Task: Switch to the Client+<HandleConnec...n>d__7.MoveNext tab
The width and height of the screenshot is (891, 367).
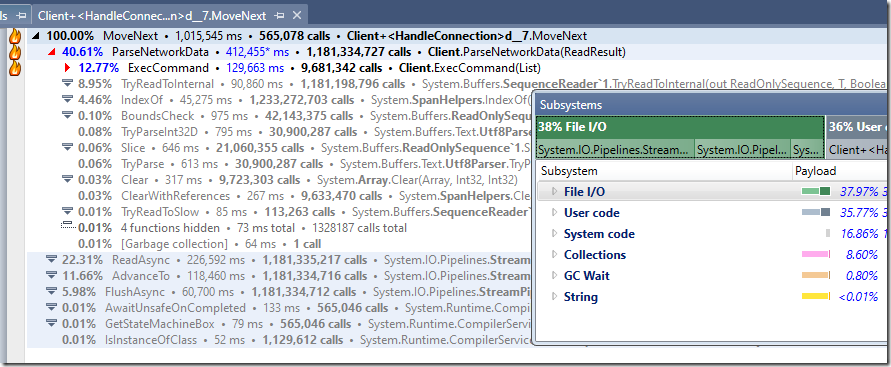Action: click(x=153, y=15)
